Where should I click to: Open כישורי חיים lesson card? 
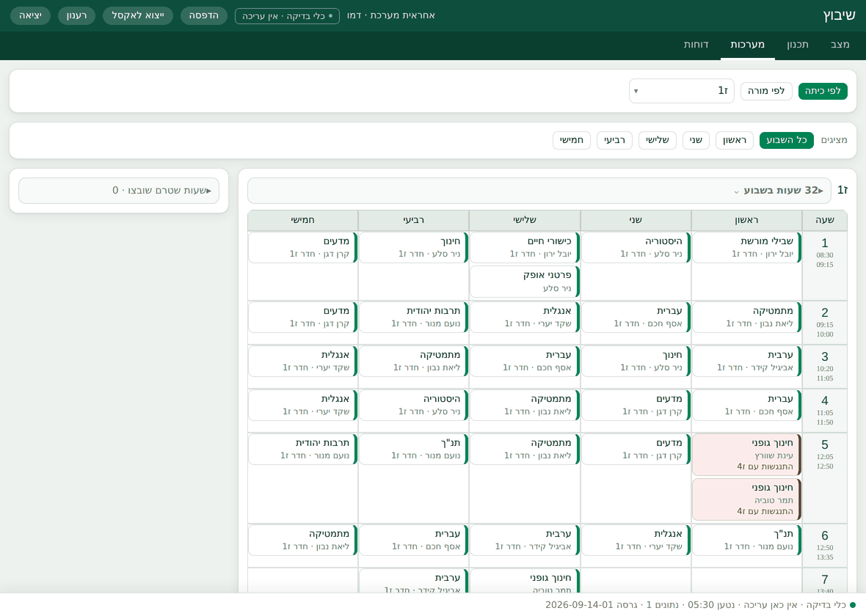(x=525, y=247)
